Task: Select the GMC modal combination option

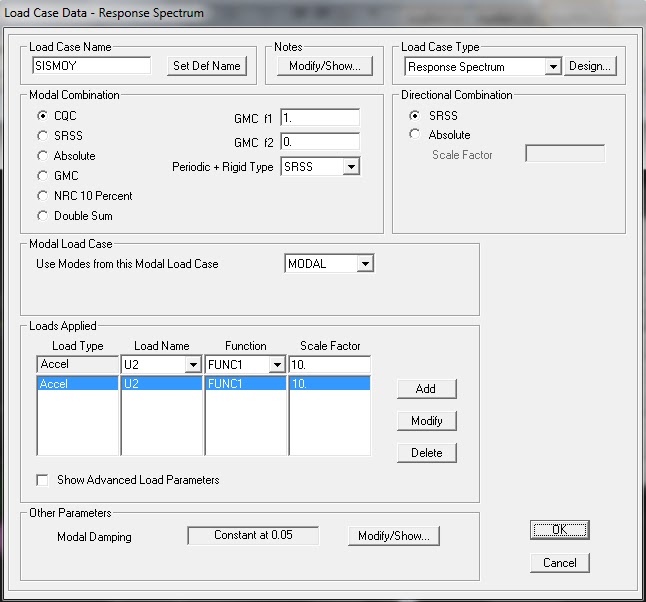Action: [42, 176]
